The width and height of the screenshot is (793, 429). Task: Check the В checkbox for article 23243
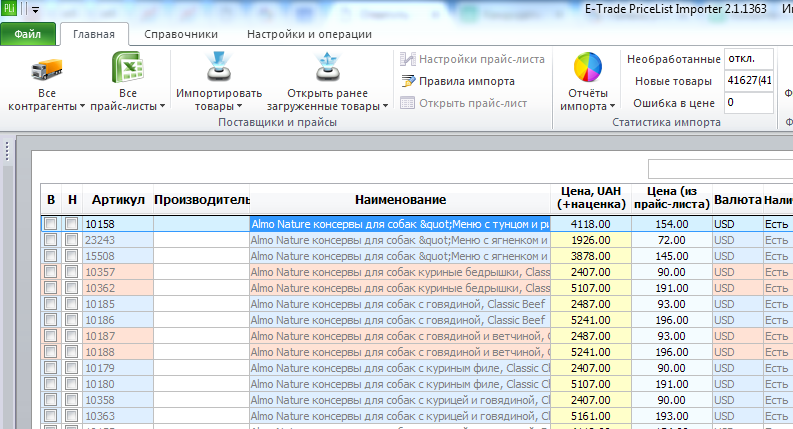click(51, 240)
